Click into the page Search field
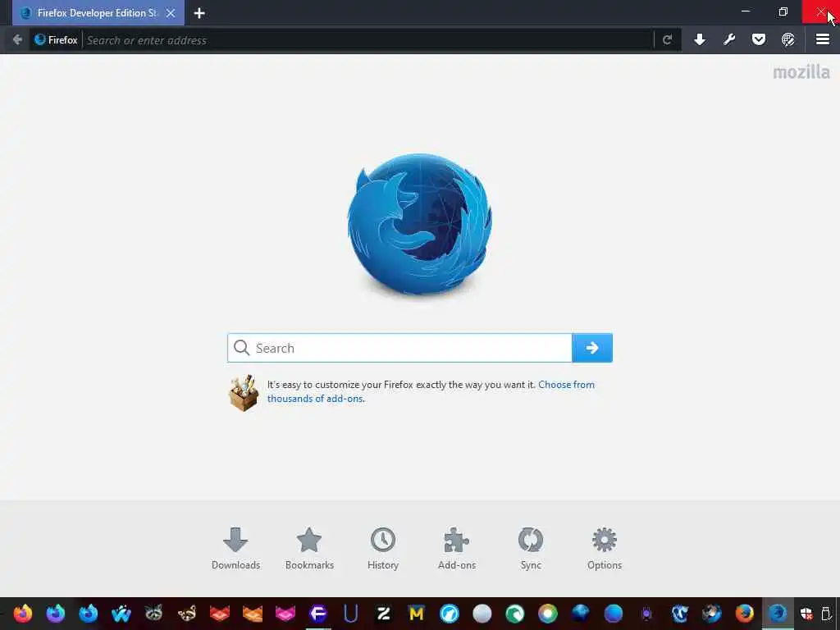The height and width of the screenshot is (630, 840). coord(399,348)
